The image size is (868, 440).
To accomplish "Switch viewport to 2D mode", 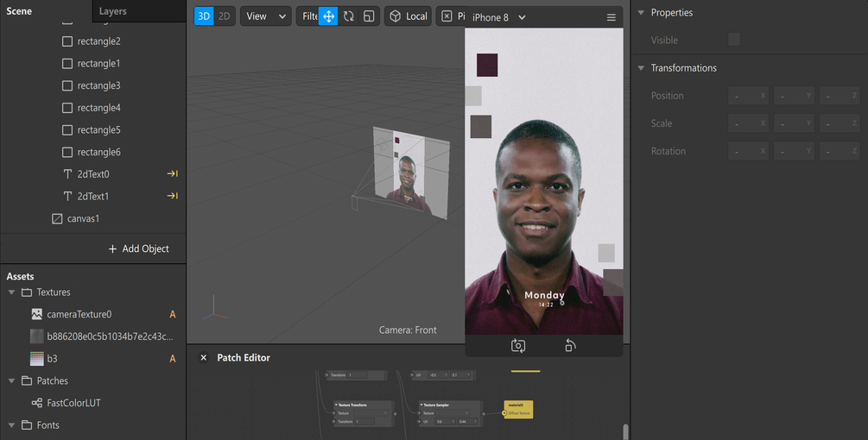I will [x=225, y=16].
